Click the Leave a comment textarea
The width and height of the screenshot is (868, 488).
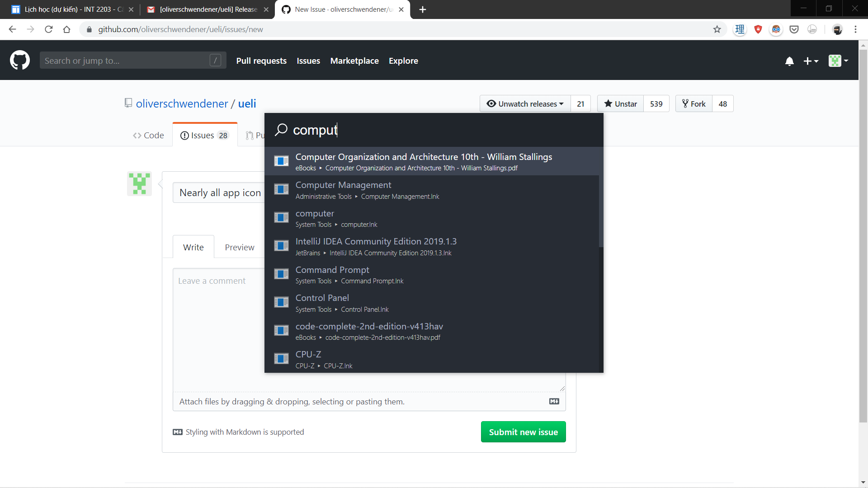click(219, 330)
